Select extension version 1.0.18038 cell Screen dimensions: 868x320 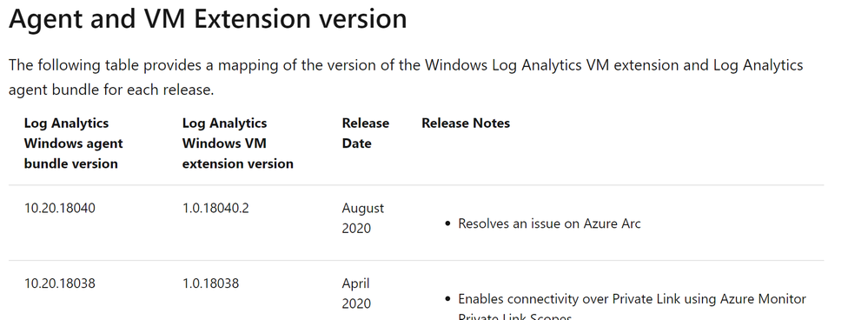tap(211, 283)
